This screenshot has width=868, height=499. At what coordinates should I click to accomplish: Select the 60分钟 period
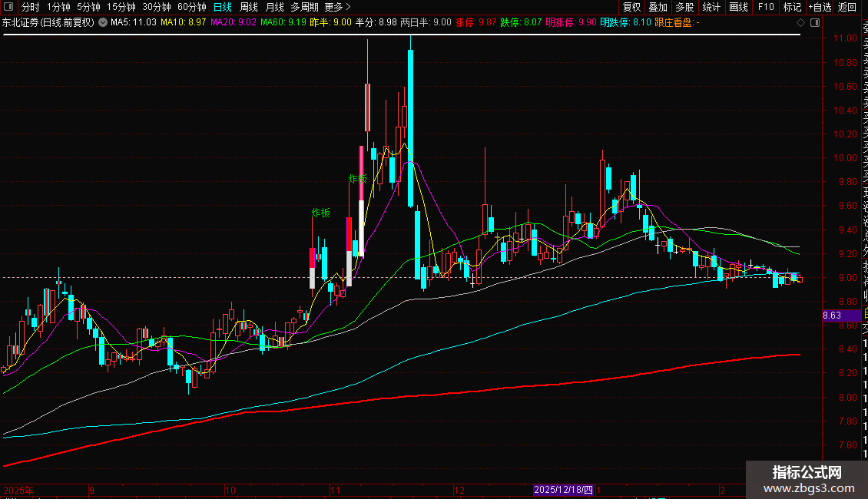(x=192, y=7)
